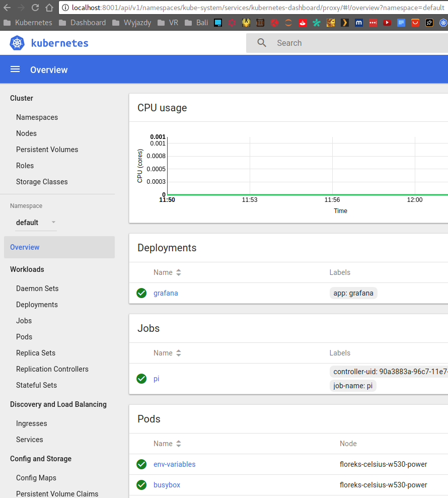This screenshot has height=498, width=448.
Task: Open Storage Classes
Action: (x=42, y=182)
